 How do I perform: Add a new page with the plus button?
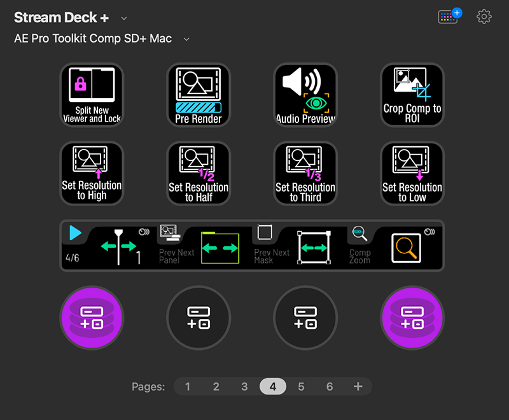pos(358,386)
